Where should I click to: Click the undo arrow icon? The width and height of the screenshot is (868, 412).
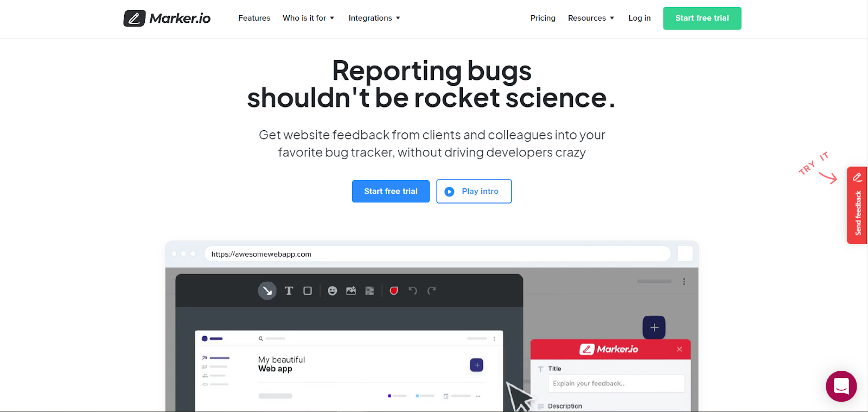tap(413, 291)
